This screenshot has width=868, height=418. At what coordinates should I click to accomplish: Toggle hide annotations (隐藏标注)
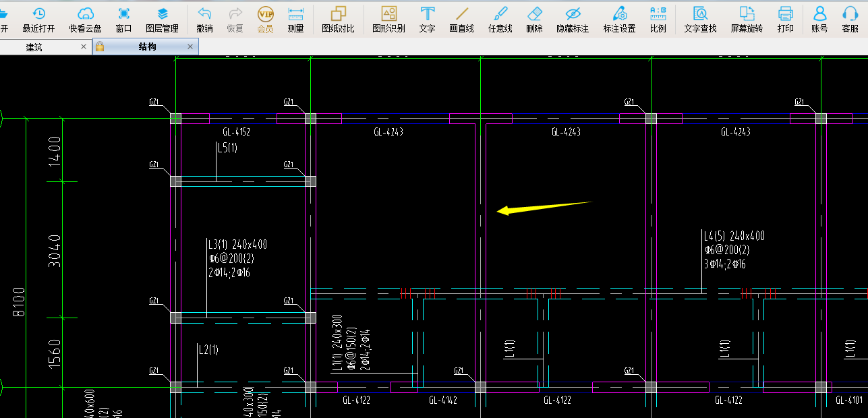573,19
